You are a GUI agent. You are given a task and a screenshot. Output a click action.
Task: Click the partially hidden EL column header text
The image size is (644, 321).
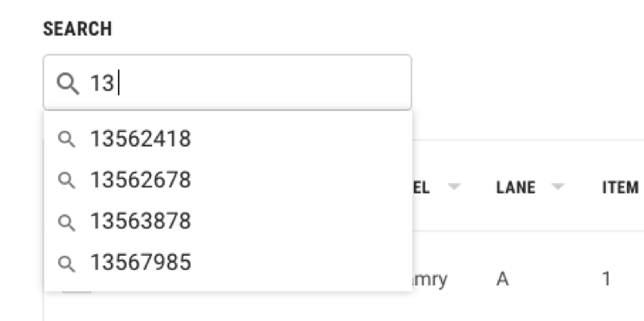point(421,187)
